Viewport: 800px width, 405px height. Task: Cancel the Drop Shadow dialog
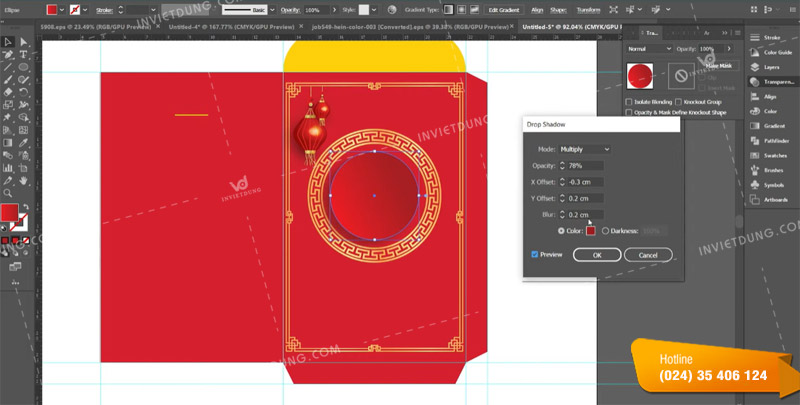[x=647, y=255]
